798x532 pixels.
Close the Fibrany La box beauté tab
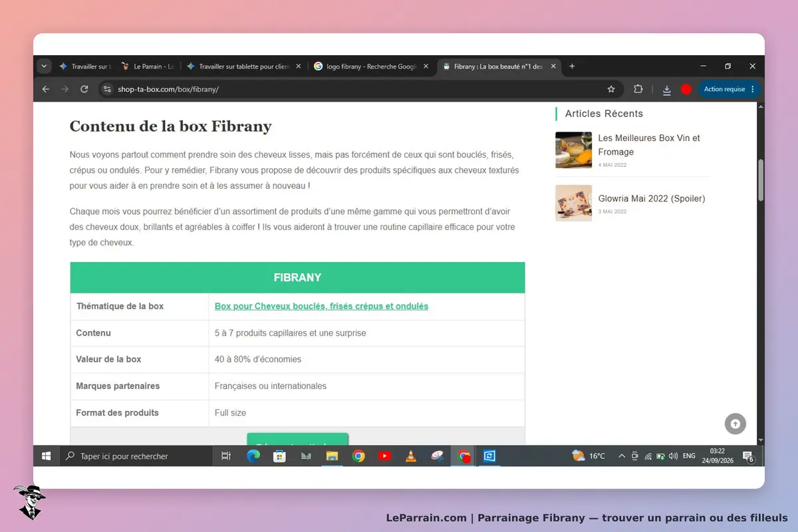[x=553, y=66]
